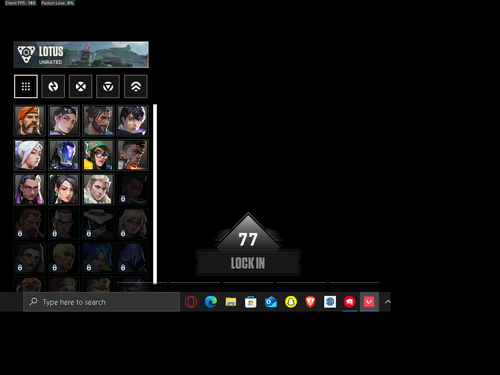Click Client FPS readout

click(x=20, y=3)
